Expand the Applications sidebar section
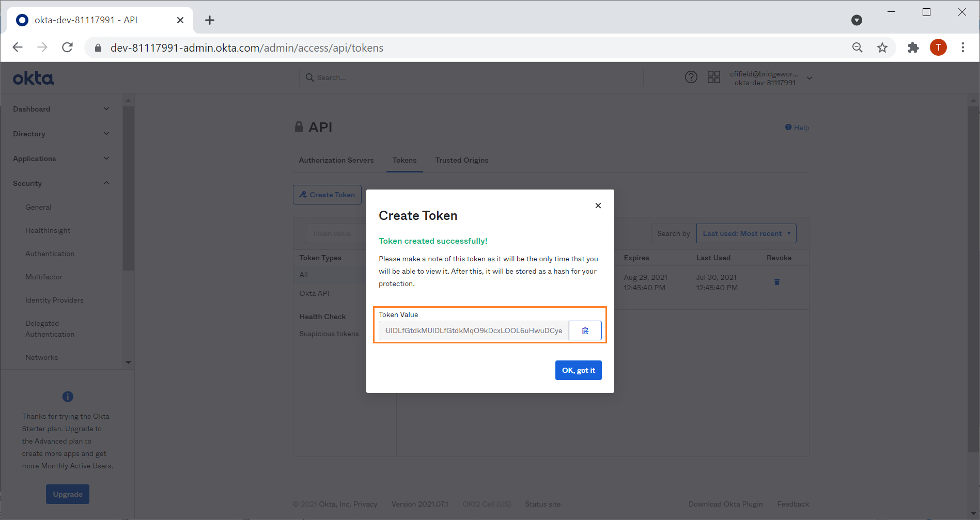Image resolution: width=980 pixels, height=520 pixels. (x=61, y=159)
